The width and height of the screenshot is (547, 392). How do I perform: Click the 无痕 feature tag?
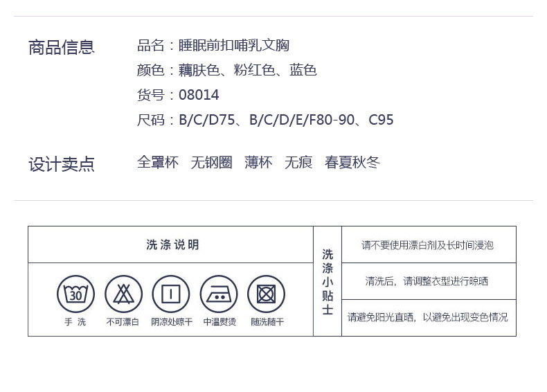(298, 162)
